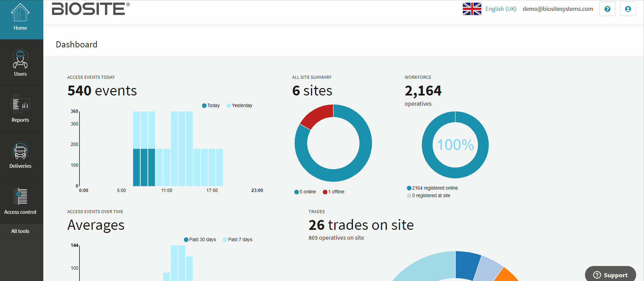Screen dimensions: 644x281
Task: Open the Access control icon
Action: [20, 196]
